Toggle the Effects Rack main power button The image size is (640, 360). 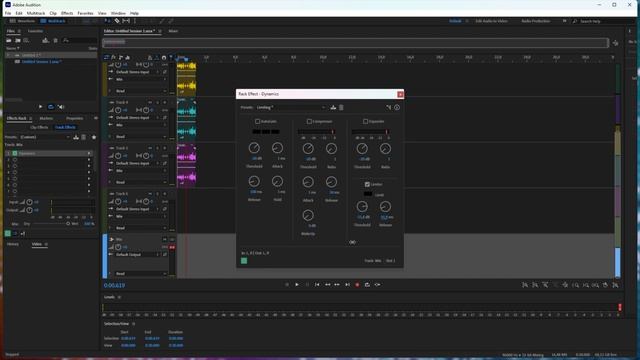click(7, 233)
